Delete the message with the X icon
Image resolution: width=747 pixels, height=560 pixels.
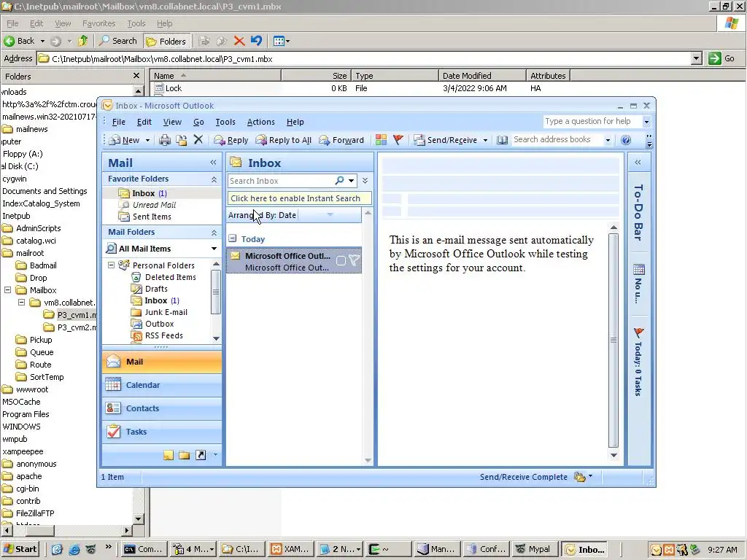[198, 139]
